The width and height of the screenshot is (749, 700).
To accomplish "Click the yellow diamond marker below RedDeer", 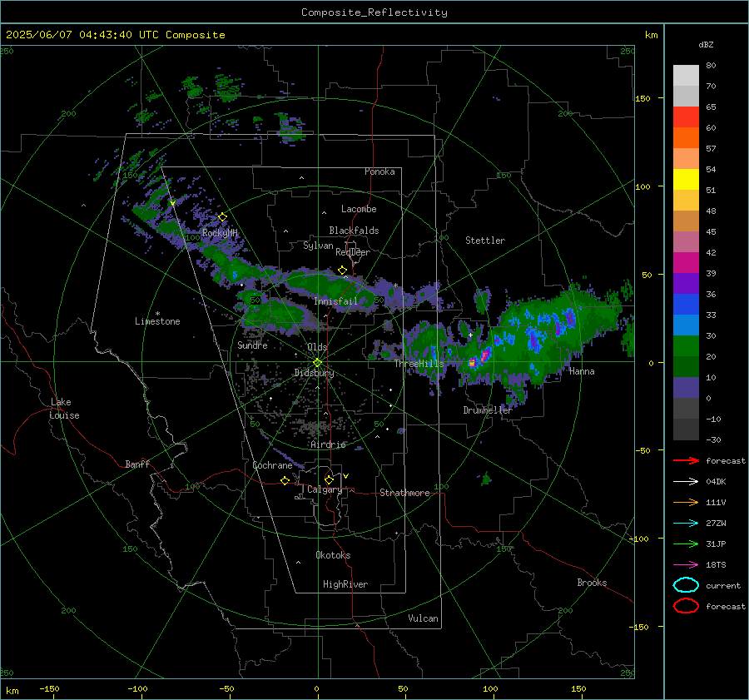I will pyautogui.click(x=343, y=271).
